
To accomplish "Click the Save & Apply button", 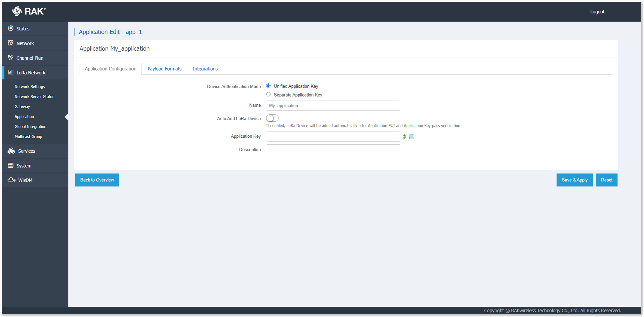I will (575, 180).
